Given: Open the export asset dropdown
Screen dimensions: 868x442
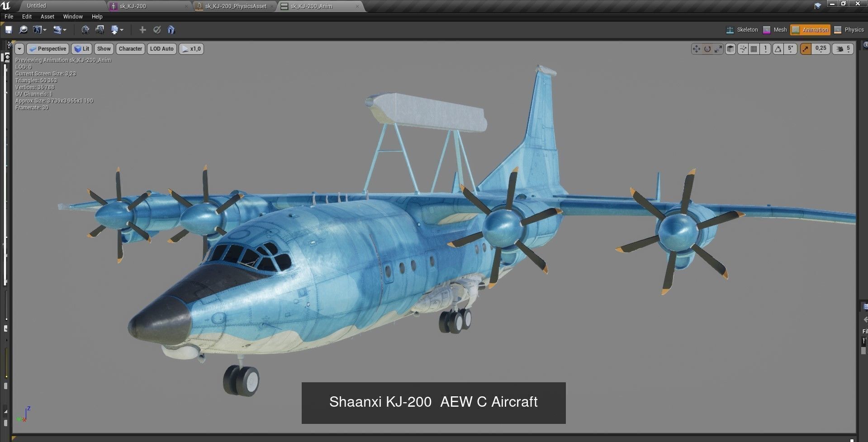Looking at the screenshot, I should [117, 30].
